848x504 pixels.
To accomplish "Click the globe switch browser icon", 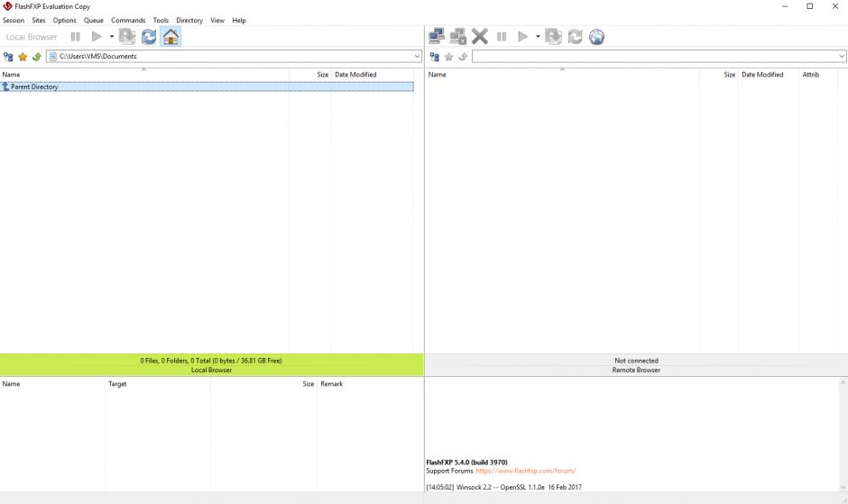I will pos(596,37).
